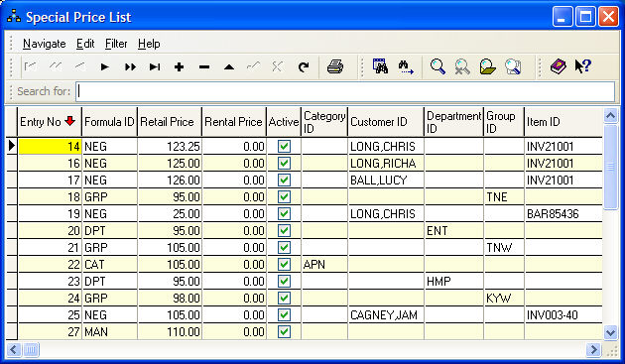Toggle Active checkbox for entry 14
The height and width of the screenshot is (364, 625).
coord(284,147)
